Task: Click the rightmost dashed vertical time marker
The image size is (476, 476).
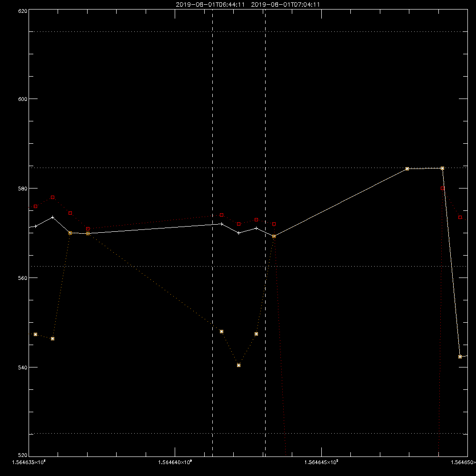Action: 265,233
